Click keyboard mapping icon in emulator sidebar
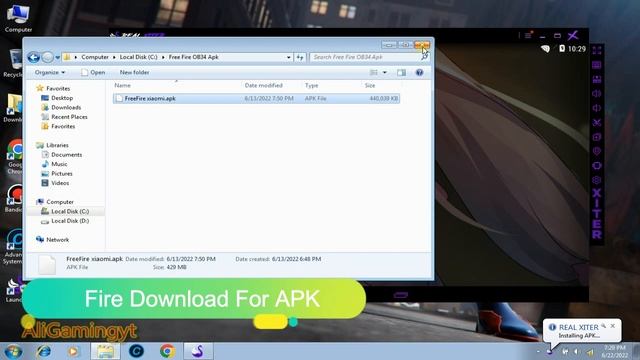 [x=597, y=65]
